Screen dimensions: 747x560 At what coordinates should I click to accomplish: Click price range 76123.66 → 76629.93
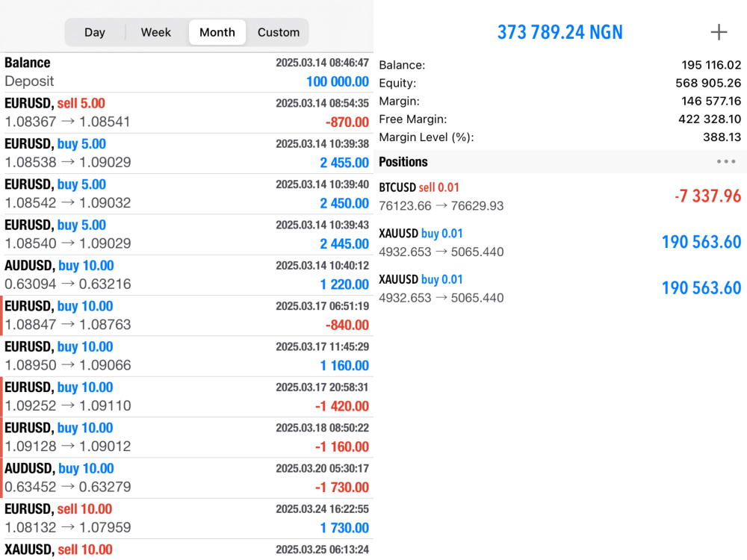441,206
